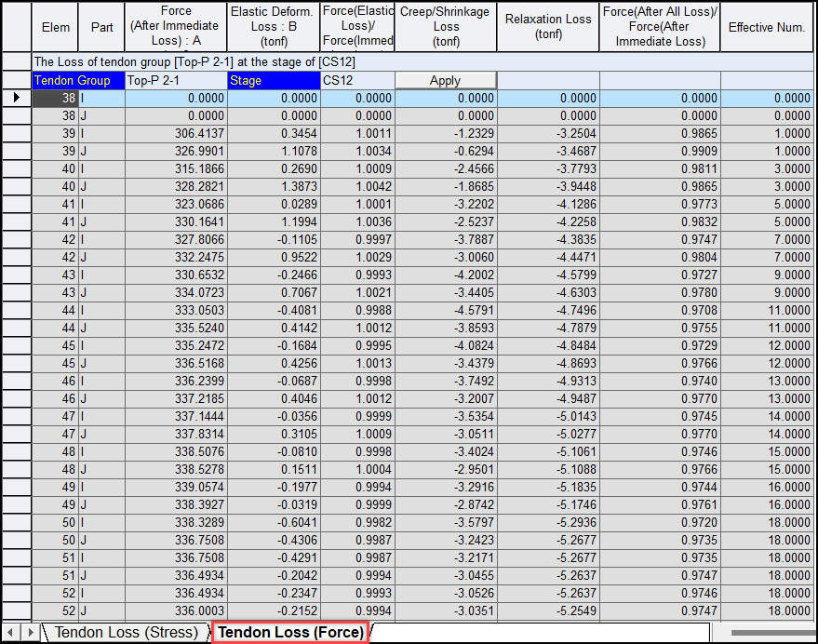Select force cell 306.4137
The height and width of the screenshot is (644, 818).
(x=176, y=134)
